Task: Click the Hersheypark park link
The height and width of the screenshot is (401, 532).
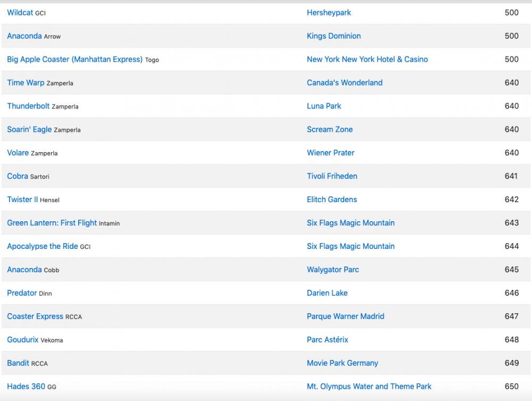Action: pyautogui.click(x=329, y=13)
